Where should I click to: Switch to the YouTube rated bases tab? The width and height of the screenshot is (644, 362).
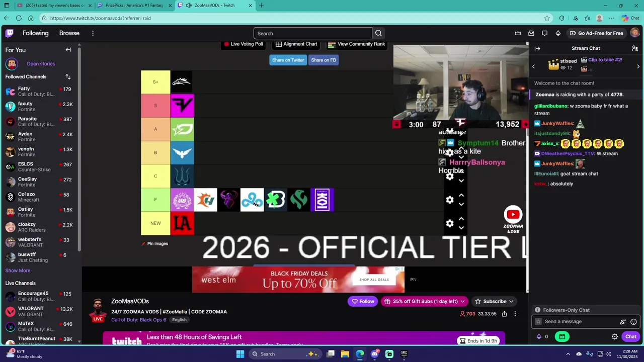coord(55,6)
